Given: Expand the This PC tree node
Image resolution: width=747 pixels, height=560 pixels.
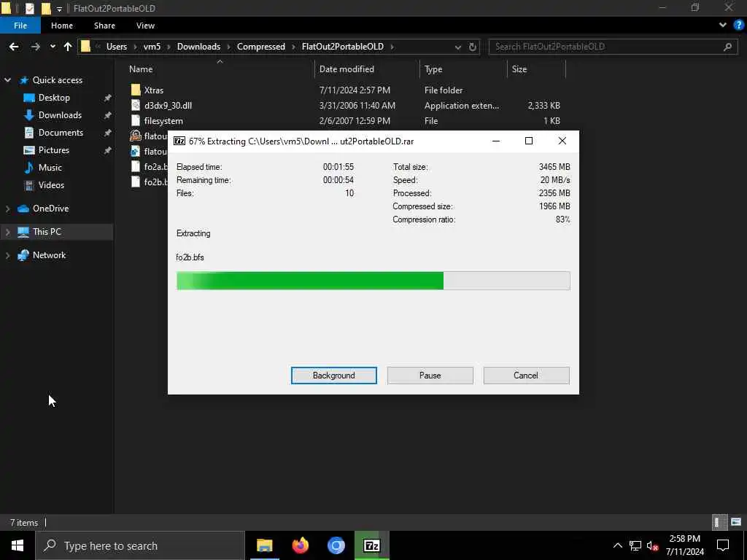Looking at the screenshot, I should [x=7, y=232].
